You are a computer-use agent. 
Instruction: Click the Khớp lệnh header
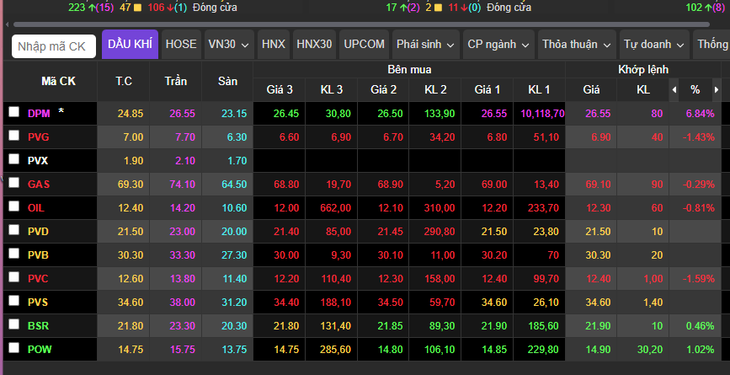pos(643,70)
